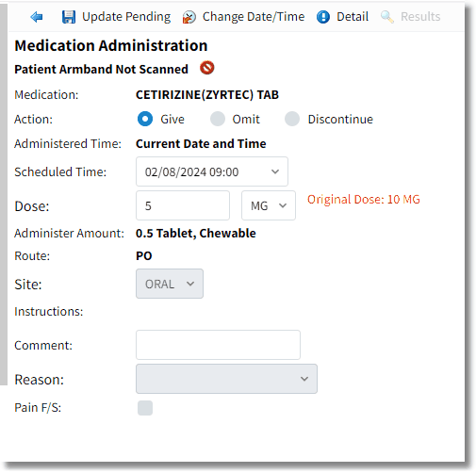Select the Give radio button
Viewport: 476px width, 473px height.
[145, 119]
